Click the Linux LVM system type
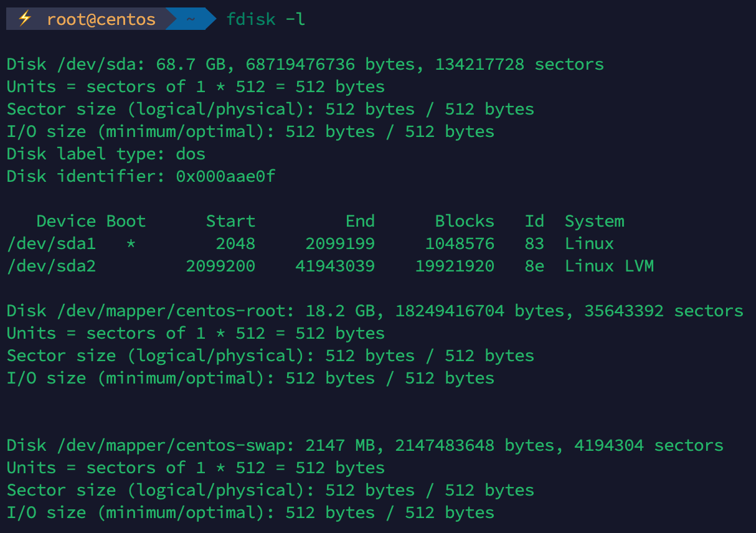756x533 pixels. tap(609, 266)
